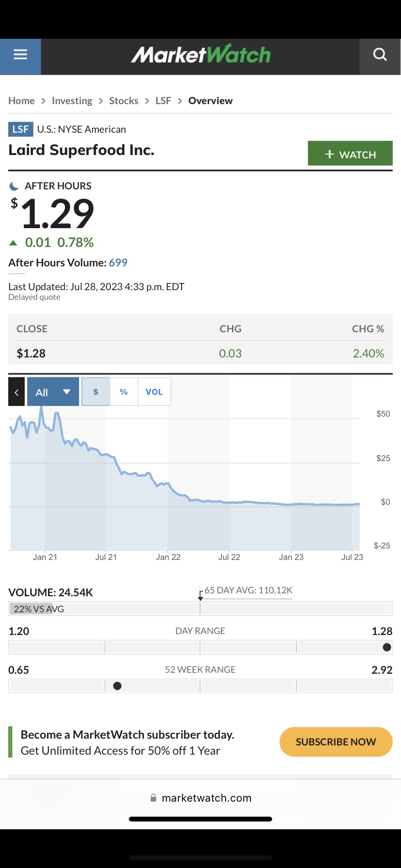The width and height of the screenshot is (401, 868).
Task: Click the MarketWatch logo
Action: (200, 55)
